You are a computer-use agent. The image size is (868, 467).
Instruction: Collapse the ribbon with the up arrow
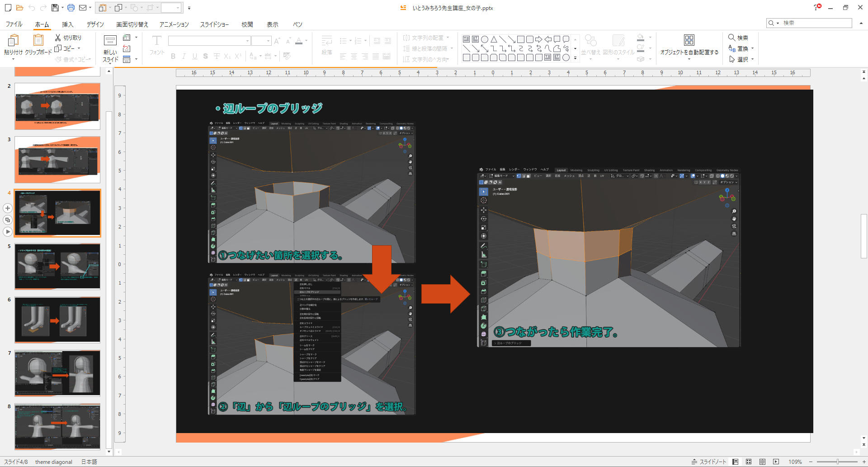click(861, 23)
